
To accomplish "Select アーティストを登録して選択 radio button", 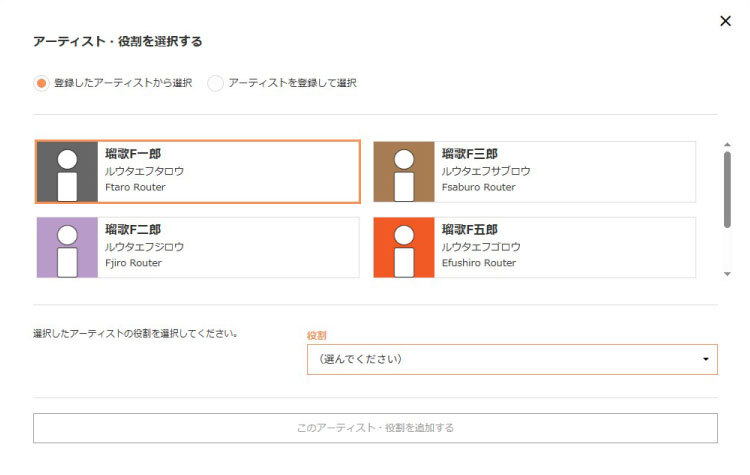I will click(x=215, y=83).
